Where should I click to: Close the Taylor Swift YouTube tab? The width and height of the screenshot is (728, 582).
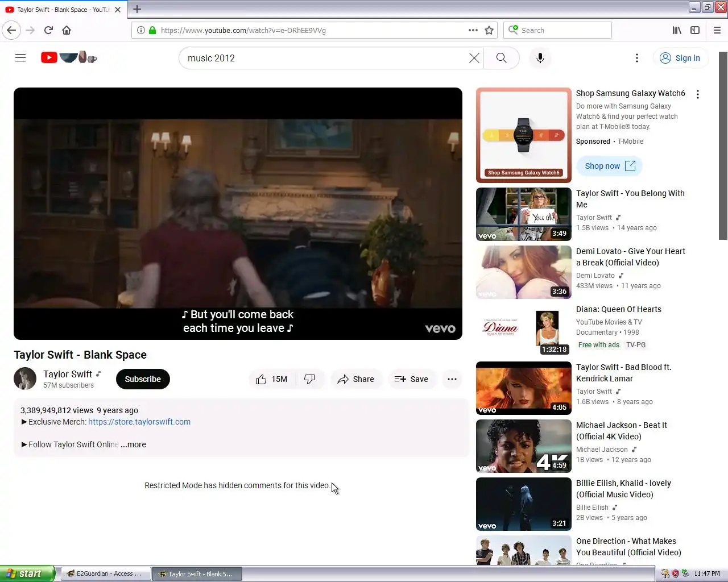coord(118,10)
